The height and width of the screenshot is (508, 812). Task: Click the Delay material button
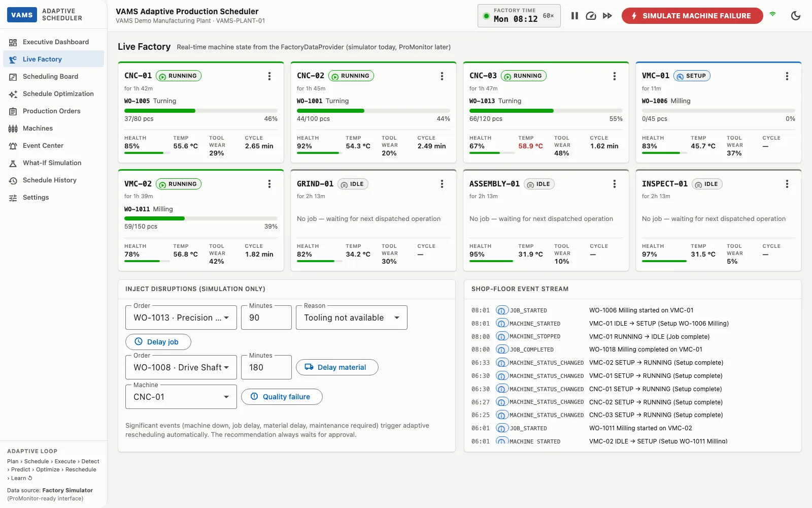coord(337,367)
